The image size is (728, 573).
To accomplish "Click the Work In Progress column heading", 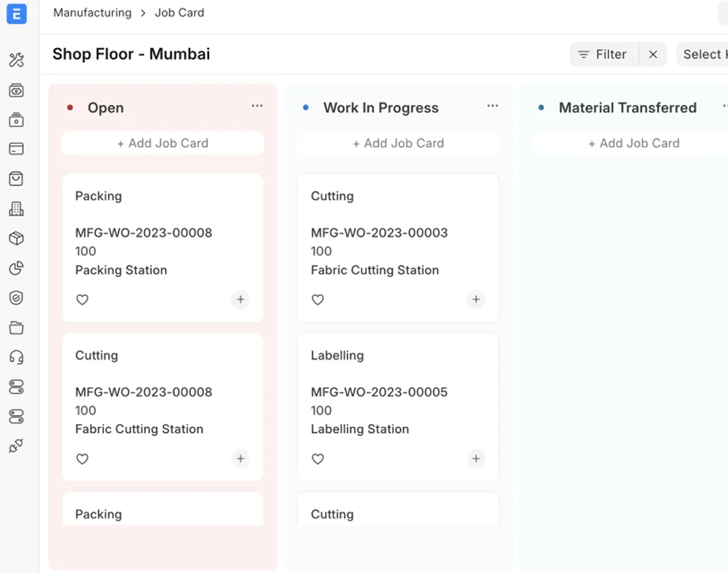I will point(380,108).
